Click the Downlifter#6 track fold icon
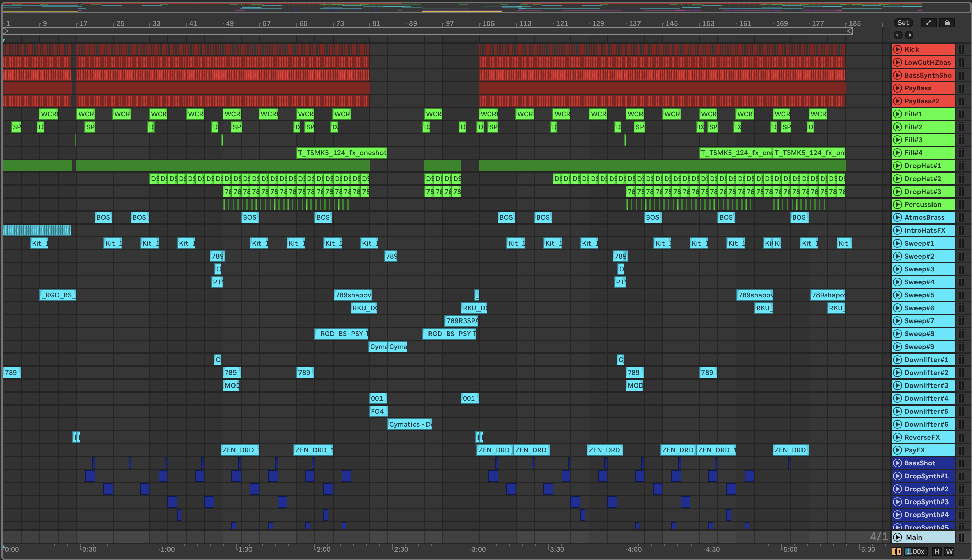 pos(897,424)
